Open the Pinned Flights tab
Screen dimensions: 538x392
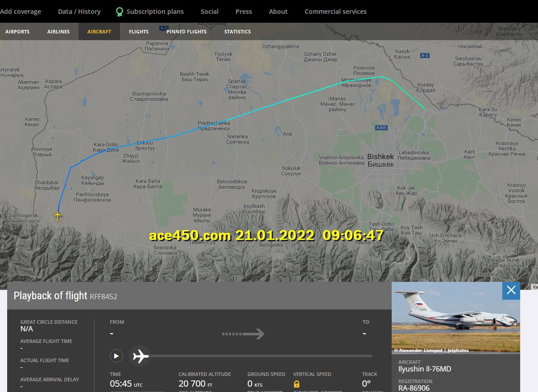[186, 32]
